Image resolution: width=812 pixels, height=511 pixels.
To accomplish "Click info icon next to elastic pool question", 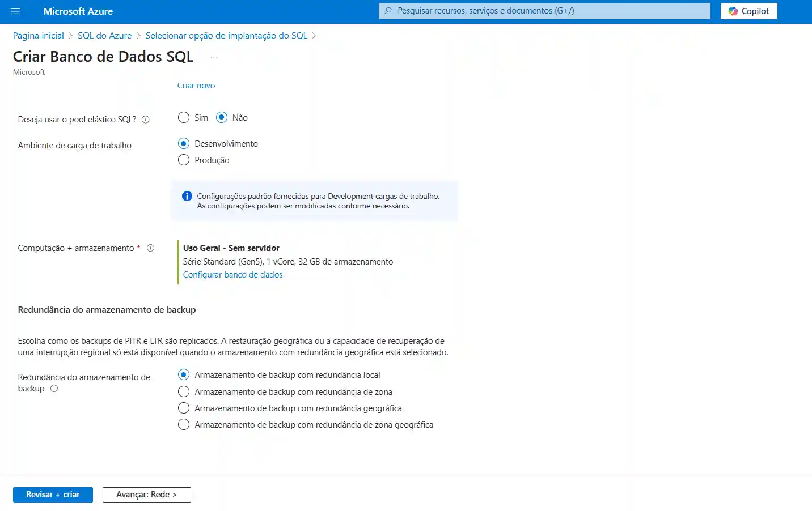I will [x=146, y=120].
